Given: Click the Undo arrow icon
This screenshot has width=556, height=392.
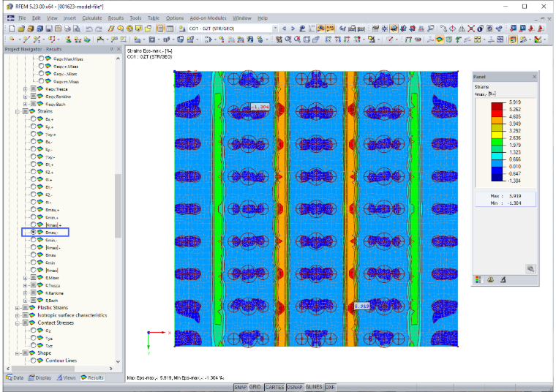Looking at the screenshot, I should pos(89,29).
